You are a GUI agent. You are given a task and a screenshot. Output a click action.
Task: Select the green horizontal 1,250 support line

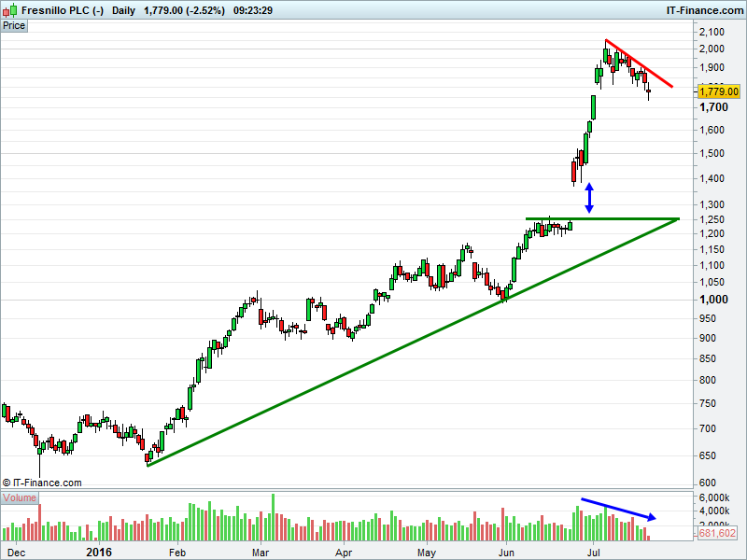(x=602, y=219)
